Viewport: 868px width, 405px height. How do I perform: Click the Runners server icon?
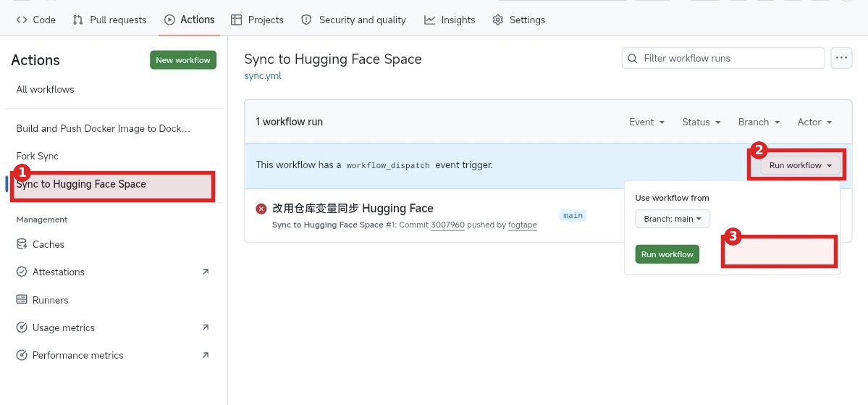(22, 300)
